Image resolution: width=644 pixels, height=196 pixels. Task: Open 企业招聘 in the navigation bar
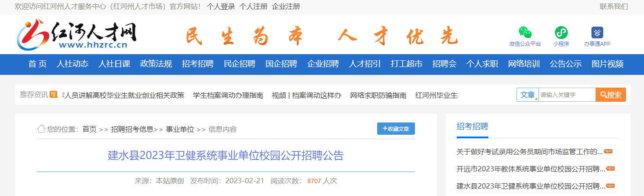(x=323, y=64)
